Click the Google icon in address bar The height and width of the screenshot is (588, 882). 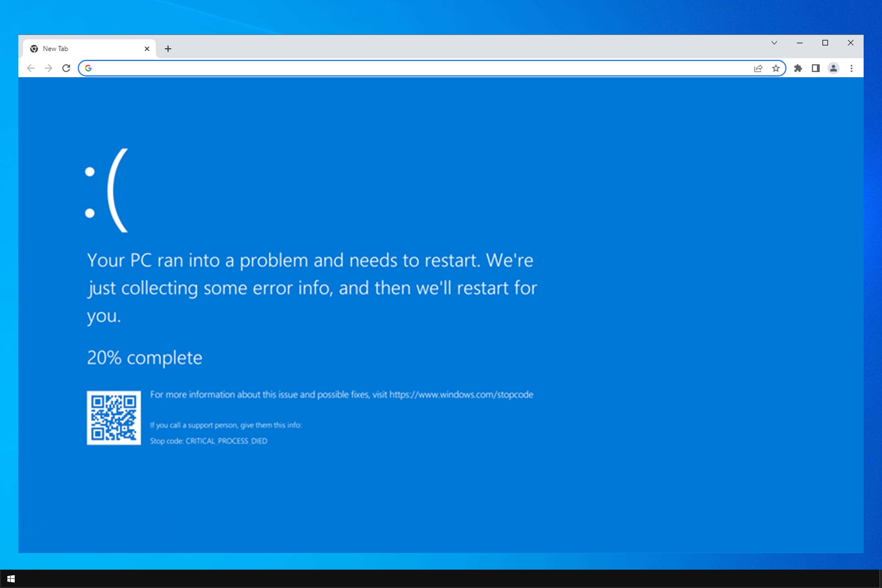click(x=88, y=68)
